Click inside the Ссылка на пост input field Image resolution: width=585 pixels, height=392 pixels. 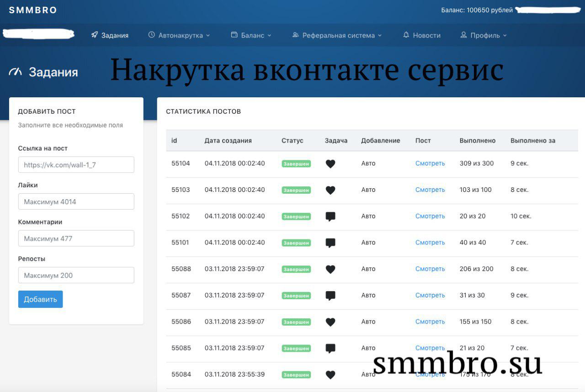tap(76, 164)
